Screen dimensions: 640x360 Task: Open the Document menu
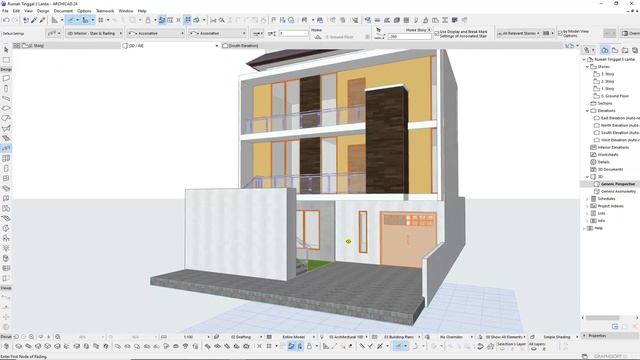coord(63,11)
